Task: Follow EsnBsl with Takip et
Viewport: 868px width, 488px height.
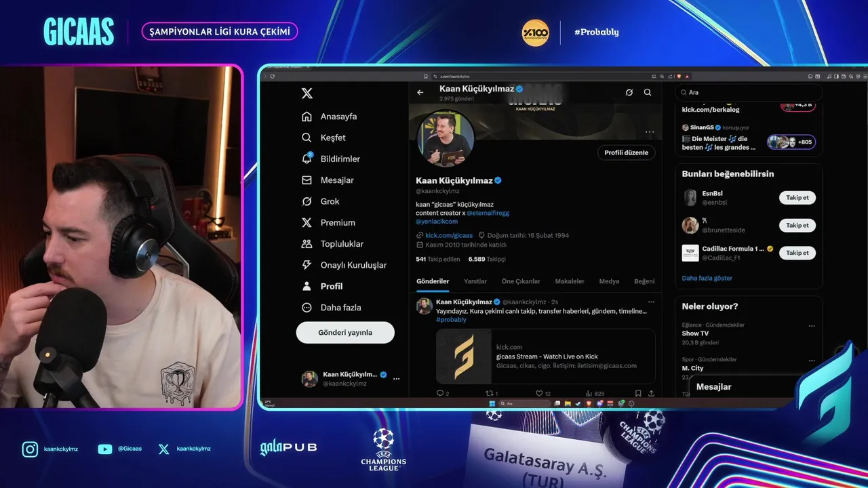Action: [797, 198]
